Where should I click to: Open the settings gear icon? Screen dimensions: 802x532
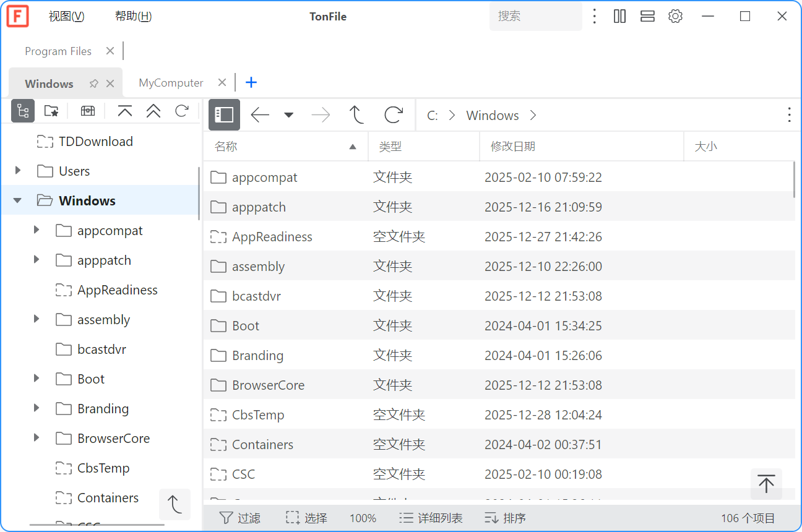point(675,16)
